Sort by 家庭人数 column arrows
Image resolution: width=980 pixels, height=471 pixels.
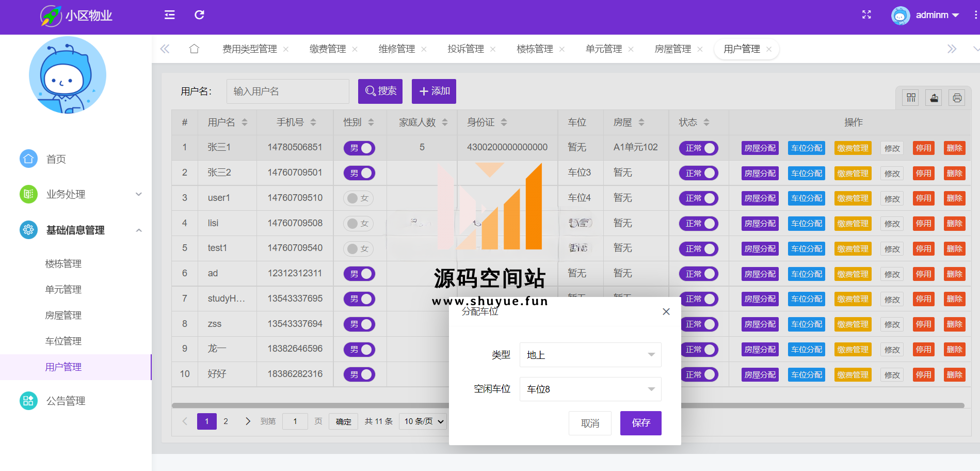click(445, 122)
